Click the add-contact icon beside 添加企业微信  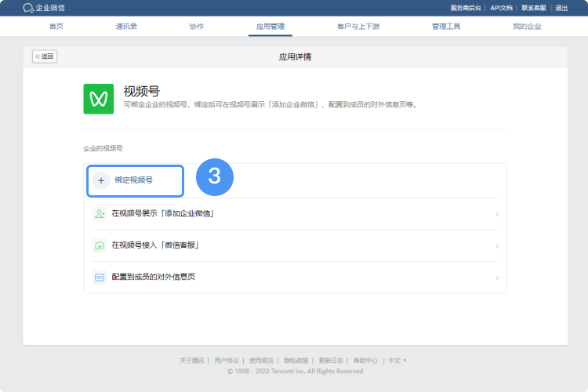(100, 213)
